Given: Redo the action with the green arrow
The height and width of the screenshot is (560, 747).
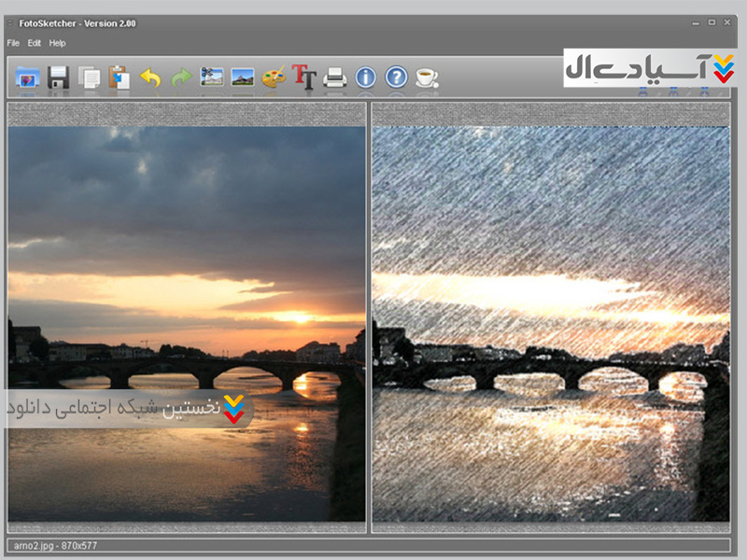Looking at the screenshot, I should tap(180, 77).
